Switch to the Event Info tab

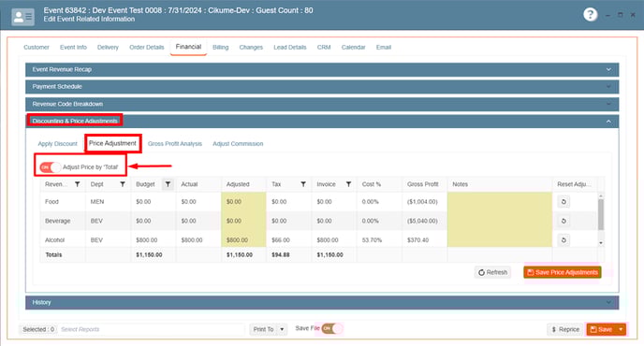[73, 47]
